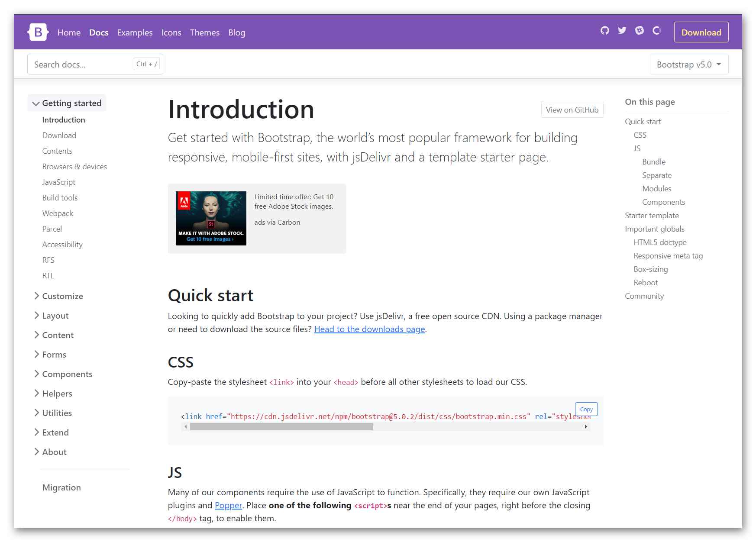Open Examples in the navbar
The image size is (756, 542).
[135, 32]
